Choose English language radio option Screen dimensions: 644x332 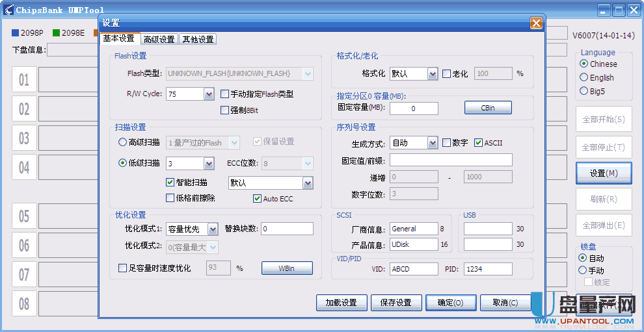coord(584,77)
